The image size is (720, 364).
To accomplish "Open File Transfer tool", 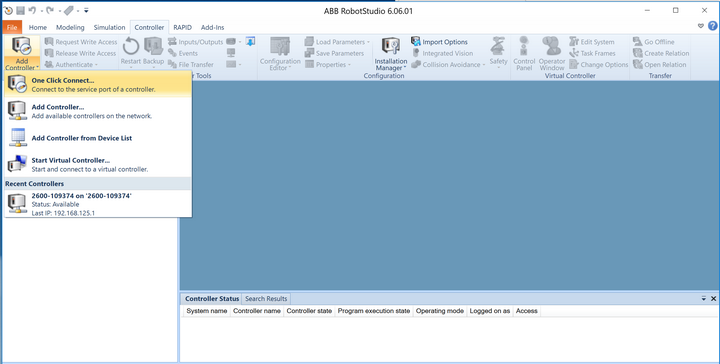I will 191,65.
